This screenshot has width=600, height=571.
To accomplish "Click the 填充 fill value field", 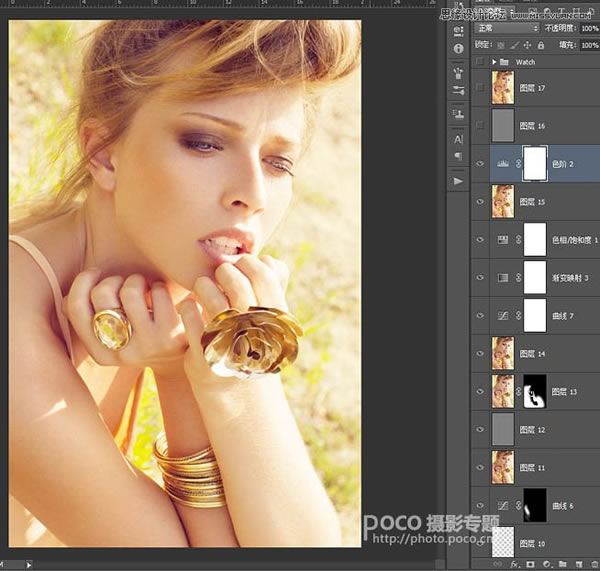I will tap(590, 45).
